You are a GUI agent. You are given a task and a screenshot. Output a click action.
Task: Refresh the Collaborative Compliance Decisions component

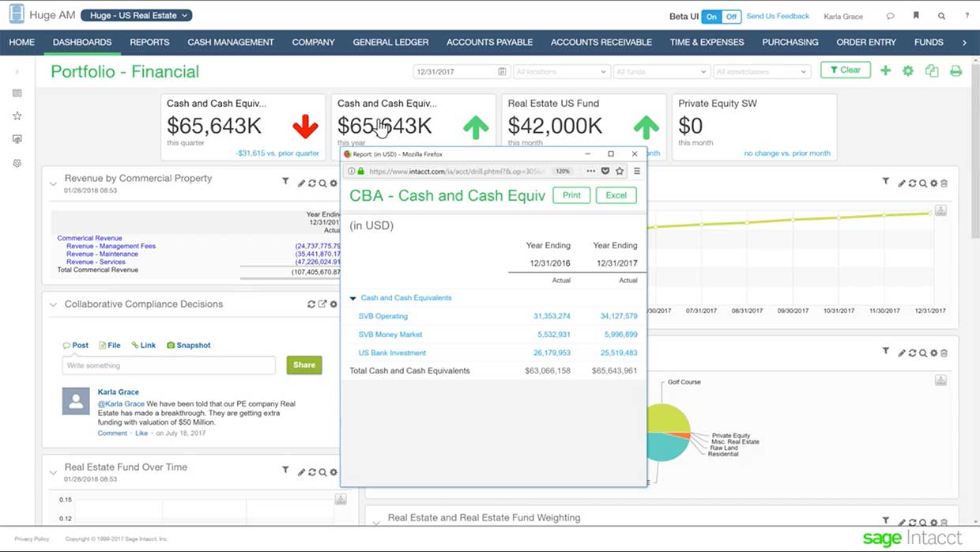311,304
